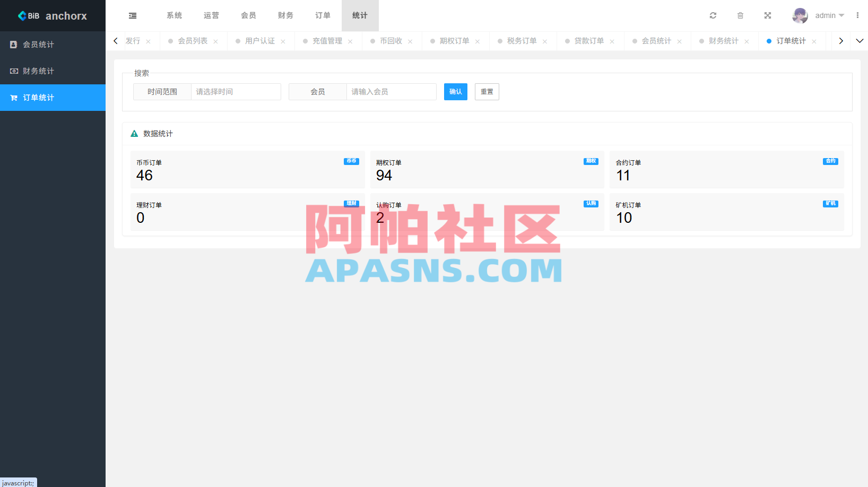Switch to the 财务统计 tab
This screenshot has height=487, width=868.
point(724,41)
